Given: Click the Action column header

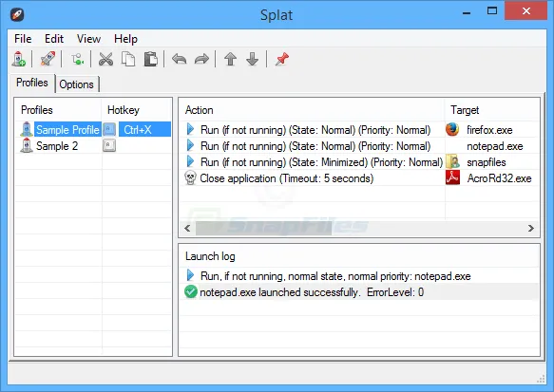Looking at the screenshot, I should point(312,110).
